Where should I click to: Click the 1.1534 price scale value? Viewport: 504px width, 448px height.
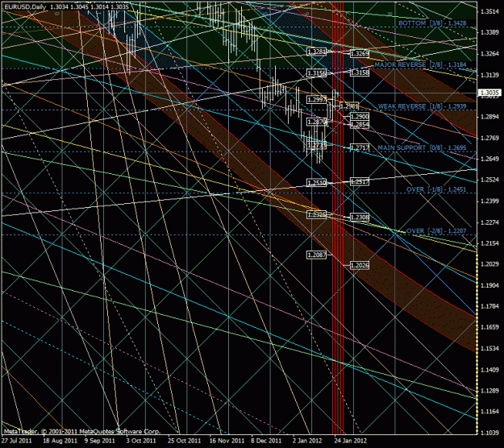489,348
